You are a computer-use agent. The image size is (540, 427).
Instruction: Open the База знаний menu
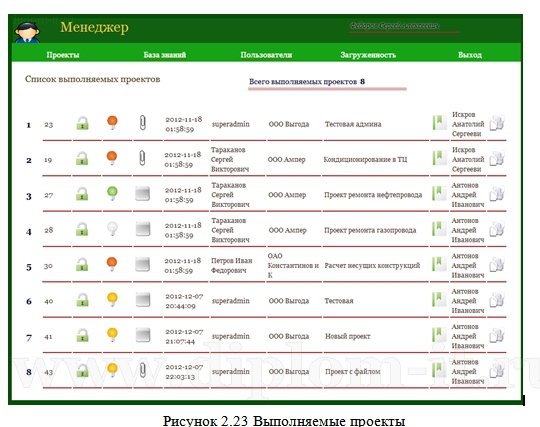click(165, 55)
